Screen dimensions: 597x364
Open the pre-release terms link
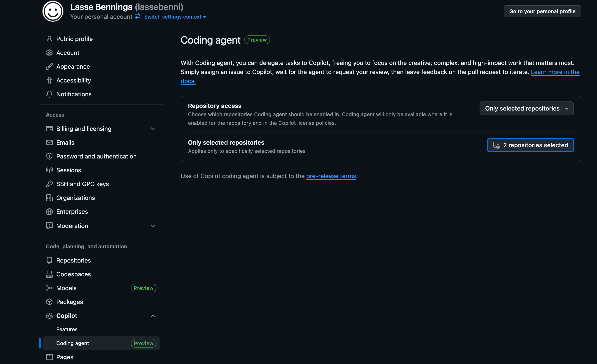point(331,176)
